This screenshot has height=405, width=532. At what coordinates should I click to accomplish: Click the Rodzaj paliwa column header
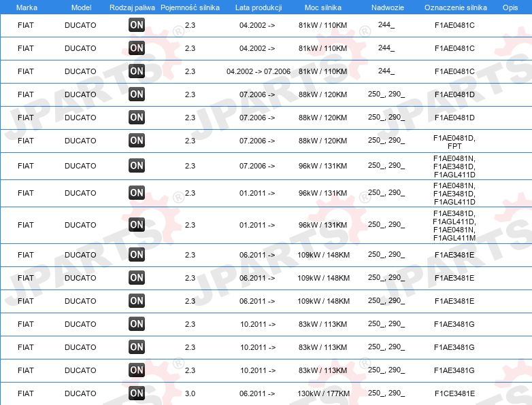click(133, 7)
